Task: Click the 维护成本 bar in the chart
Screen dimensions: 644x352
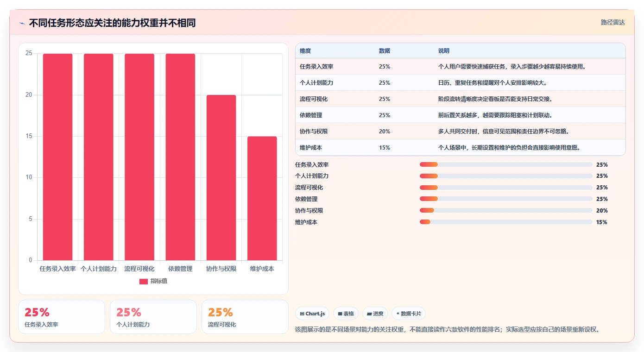Action: click(262, 198)
